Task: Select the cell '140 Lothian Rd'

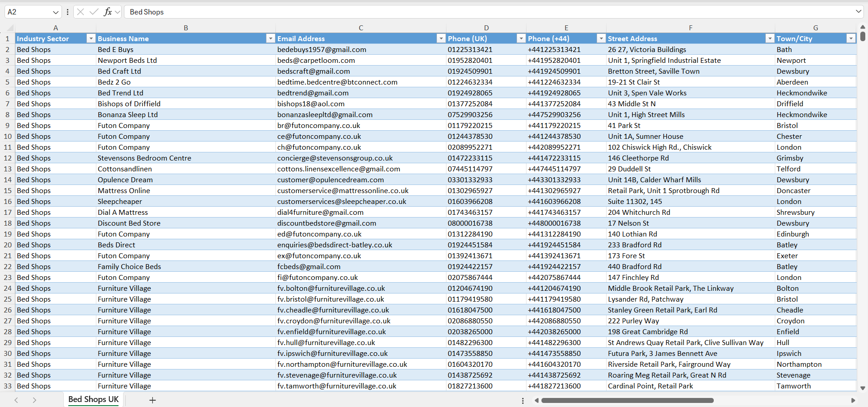Action: tap(691, 234)
